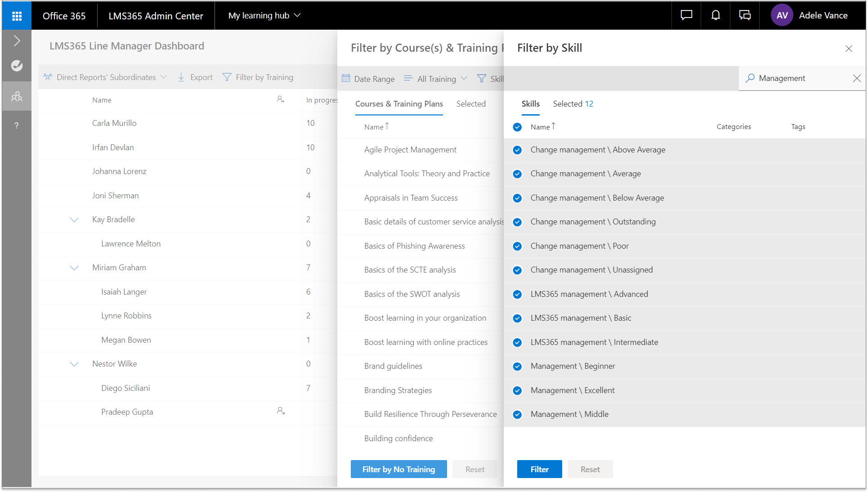Expand the left sidebar navigation arrow

pyautogui.click(x=17, y=41)
